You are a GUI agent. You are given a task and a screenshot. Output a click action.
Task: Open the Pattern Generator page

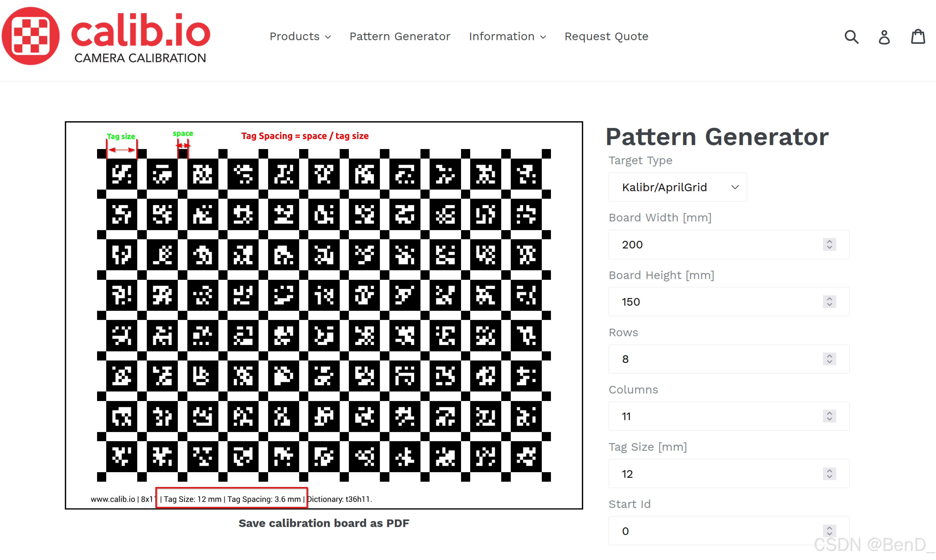pos(400,36)
